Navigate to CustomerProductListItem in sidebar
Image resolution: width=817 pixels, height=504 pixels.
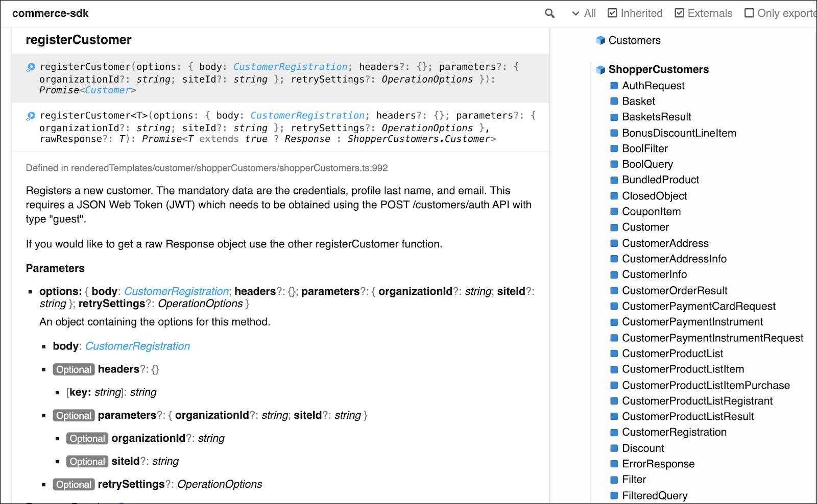(x=683, y=369)
